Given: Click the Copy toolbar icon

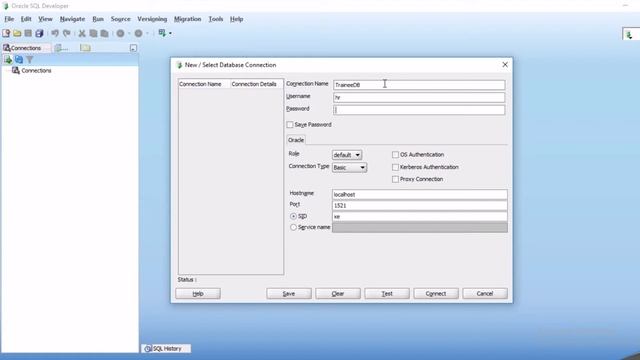Looking at the screenshot, I should [93, 33].
